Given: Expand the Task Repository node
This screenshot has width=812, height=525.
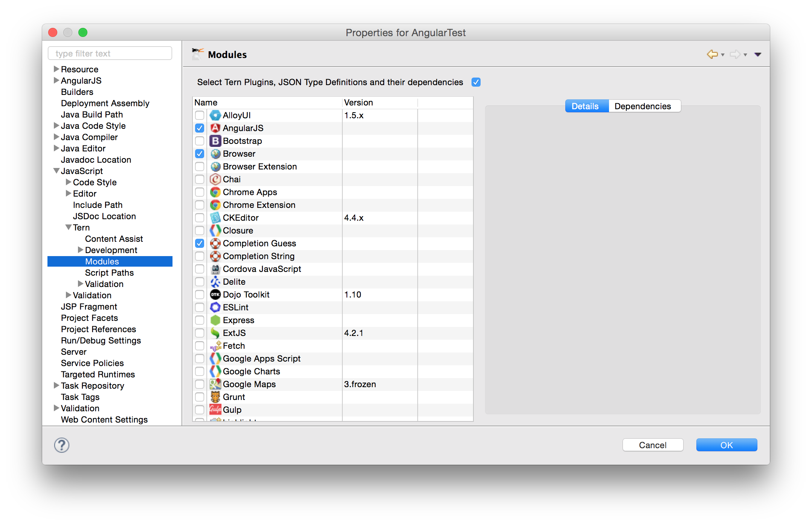Looking at the screenshot, I should coord(56,386).
